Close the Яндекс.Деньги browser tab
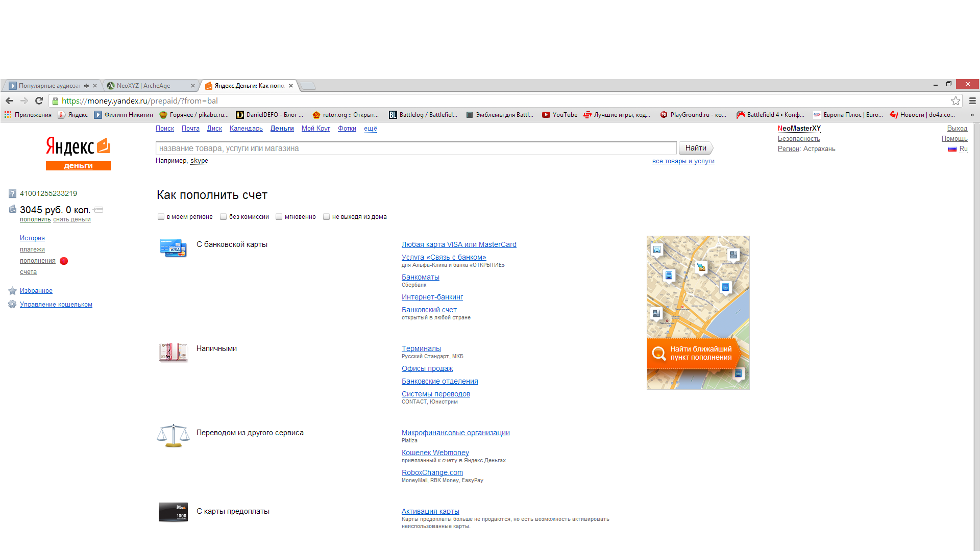The width and height of the screenshot is (980, 551). pyautogui.click(x=291, y=86)
